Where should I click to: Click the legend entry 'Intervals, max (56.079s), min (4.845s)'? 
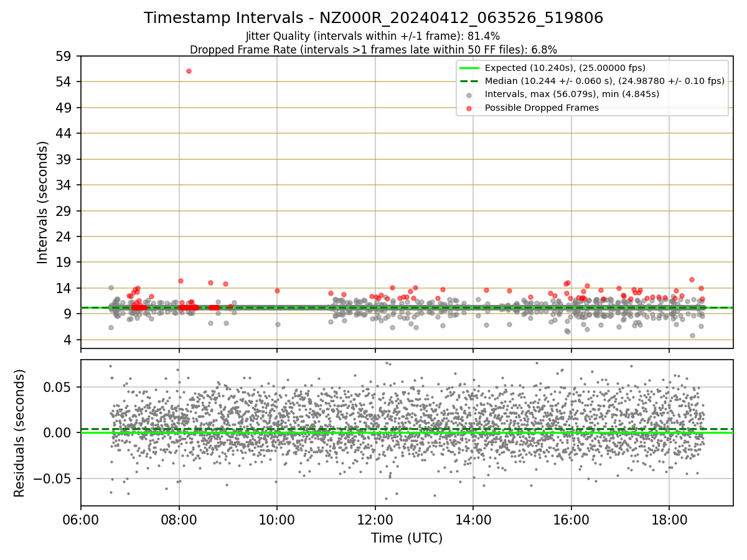pyautogui.click(x=572, y=94)
